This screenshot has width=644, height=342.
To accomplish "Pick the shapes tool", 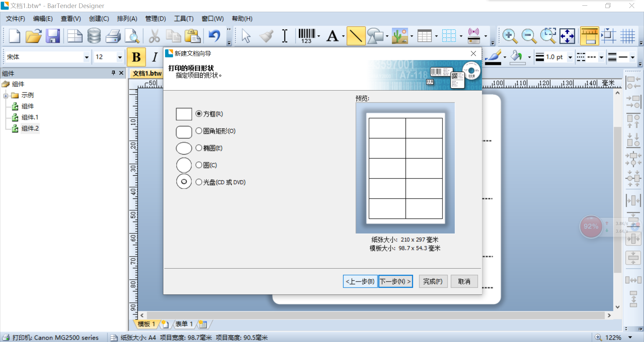I will [x=375, y=36].
